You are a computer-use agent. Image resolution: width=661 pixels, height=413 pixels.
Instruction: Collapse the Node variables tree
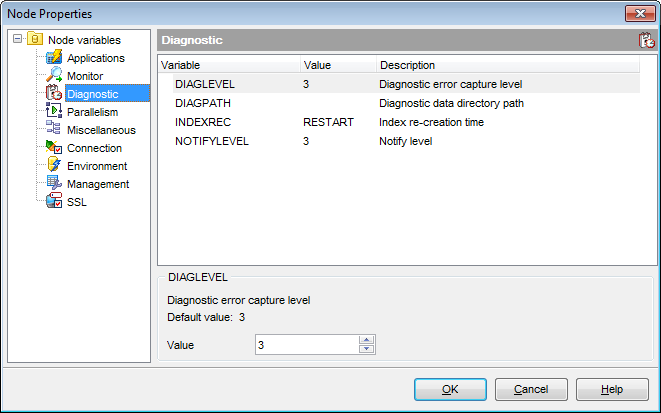[x=17, y=40]
